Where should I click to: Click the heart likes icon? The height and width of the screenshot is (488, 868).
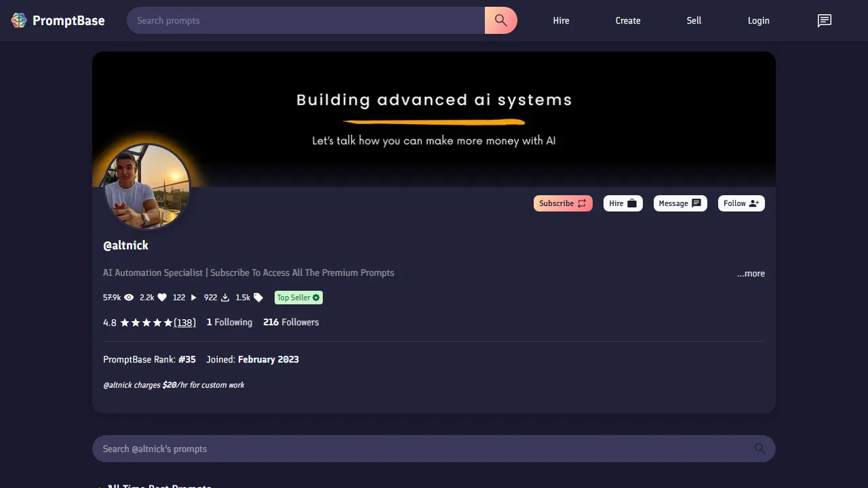(x=161, y=297)
